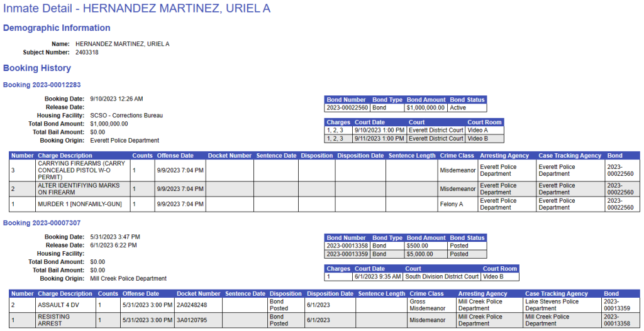This screenshot has height=331, width=644.
Task: Select docket number 2A0248248
Action: (x=198, y=305)
